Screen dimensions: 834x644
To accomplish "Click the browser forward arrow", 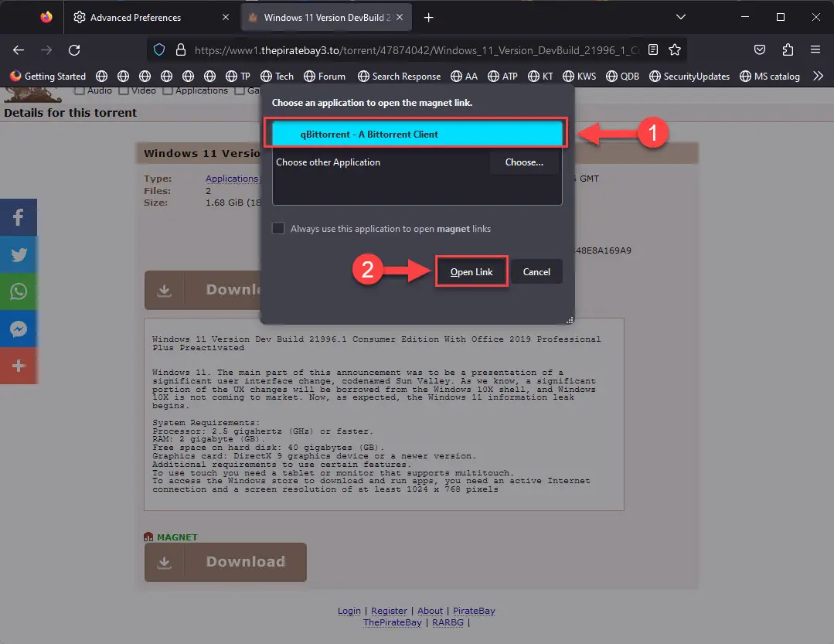I will tap(47, 50).
